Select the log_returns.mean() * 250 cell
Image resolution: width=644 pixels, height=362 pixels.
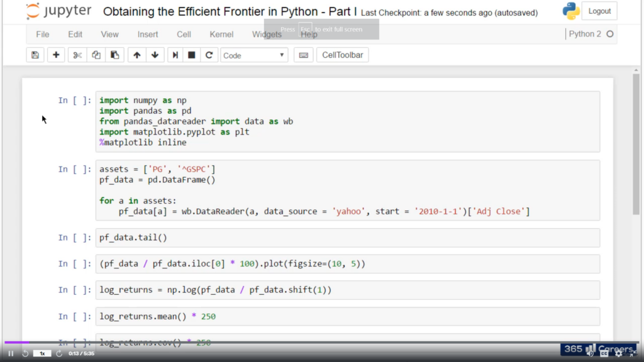(347, 317)
